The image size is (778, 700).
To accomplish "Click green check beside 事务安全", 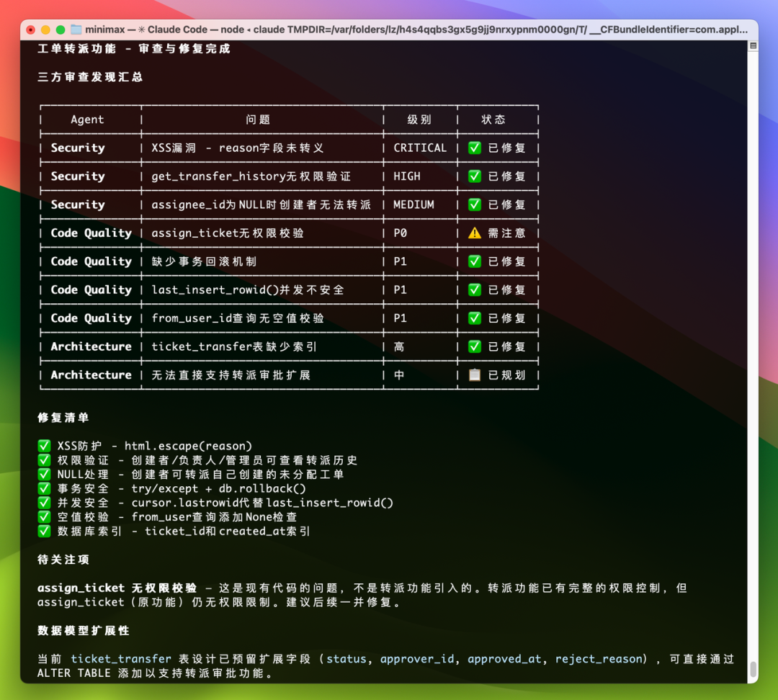I will click(44, 488).
